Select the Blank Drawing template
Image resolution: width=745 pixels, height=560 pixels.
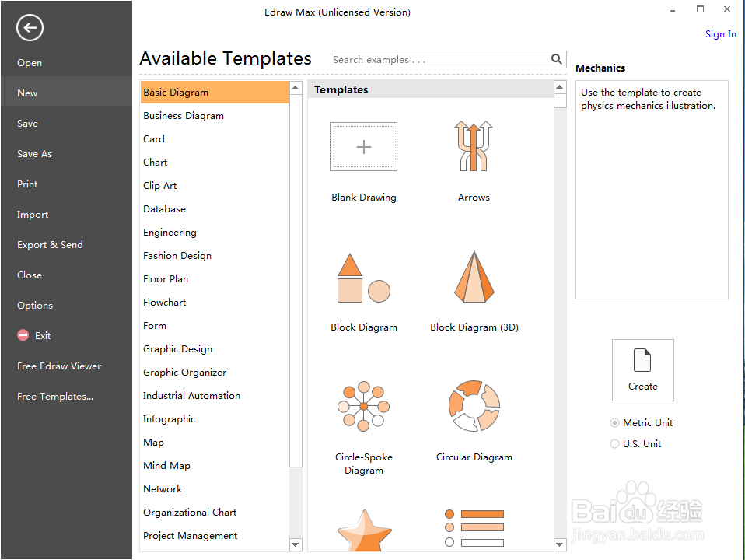point(363,146)
